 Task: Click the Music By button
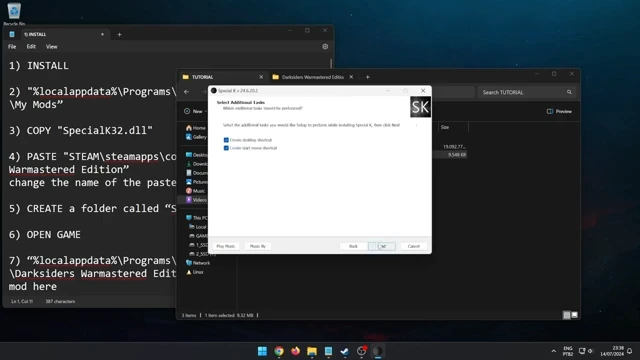click(258, 246)
